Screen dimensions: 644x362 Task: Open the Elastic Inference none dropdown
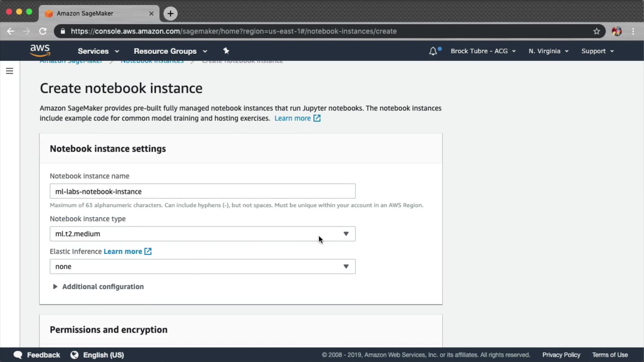(x=202, y=266)
